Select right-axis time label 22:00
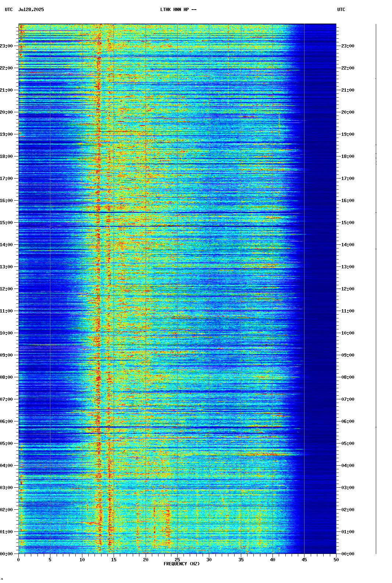392x583 pixels. 348,68
